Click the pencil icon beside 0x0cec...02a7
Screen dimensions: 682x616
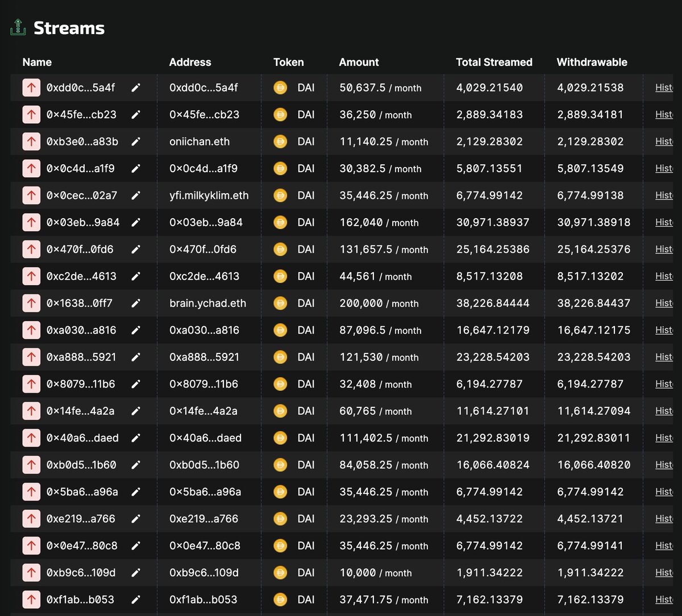(135, 195)
